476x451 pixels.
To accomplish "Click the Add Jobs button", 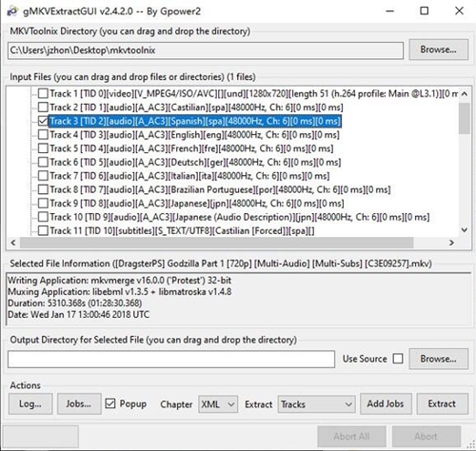I will pyautogui.click(x=386, y=403).
